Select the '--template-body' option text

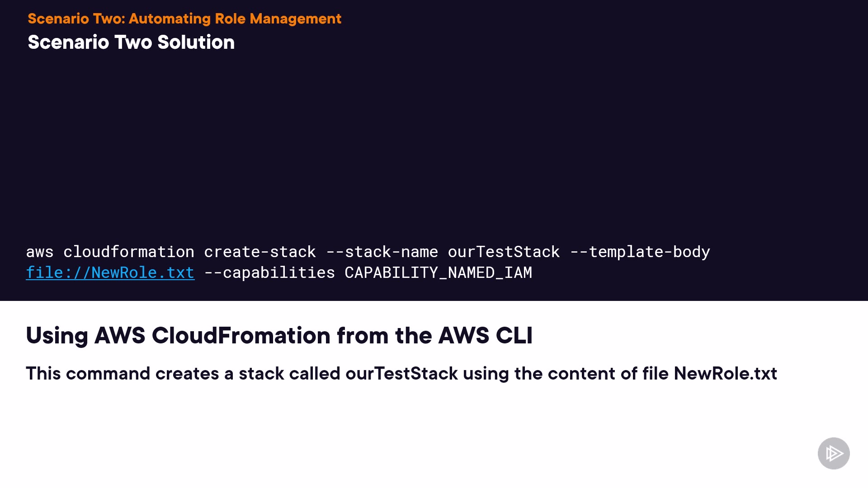(x=640, y=252)
